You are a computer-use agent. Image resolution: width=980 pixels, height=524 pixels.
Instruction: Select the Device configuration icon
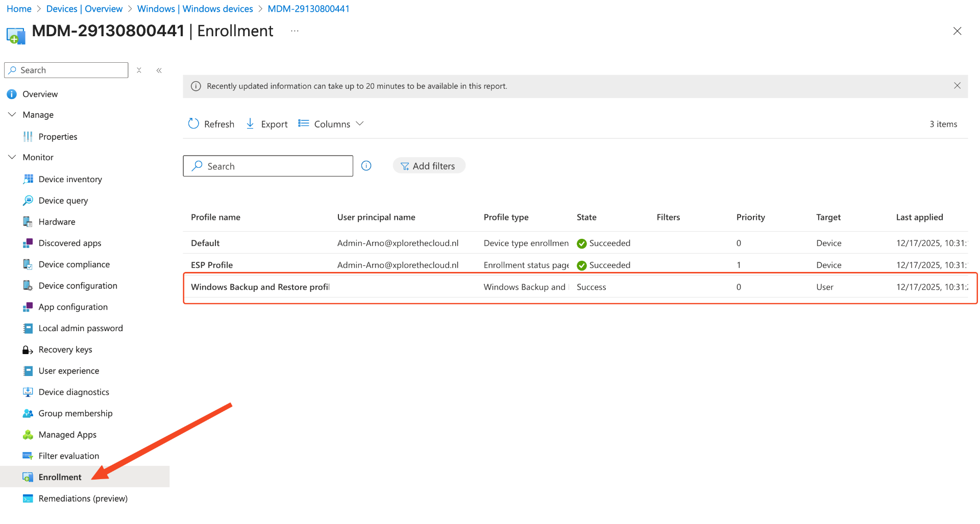(78, 285)
